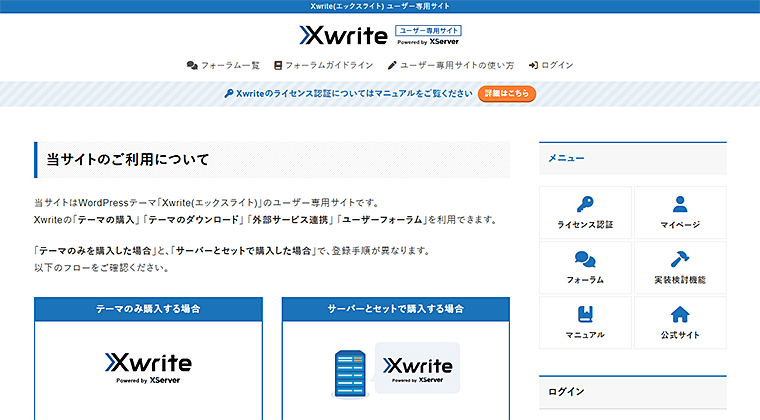This screenshot has width=760, height=420.
Task: Click the book icon beside フォーラムガイドライン
Action: pos(278,65)
